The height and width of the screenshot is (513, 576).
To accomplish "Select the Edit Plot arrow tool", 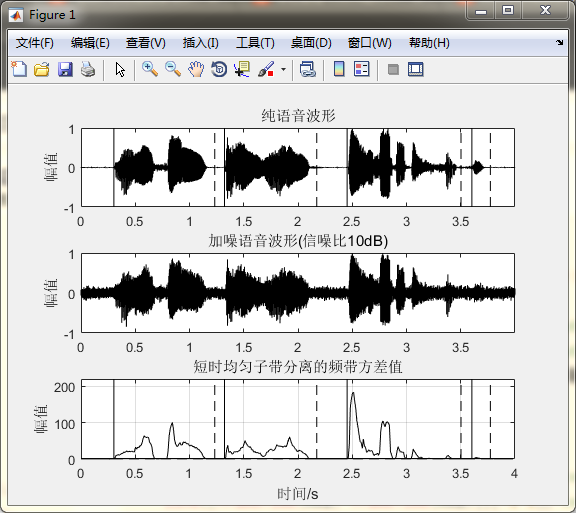I will [x=120, y=69].
